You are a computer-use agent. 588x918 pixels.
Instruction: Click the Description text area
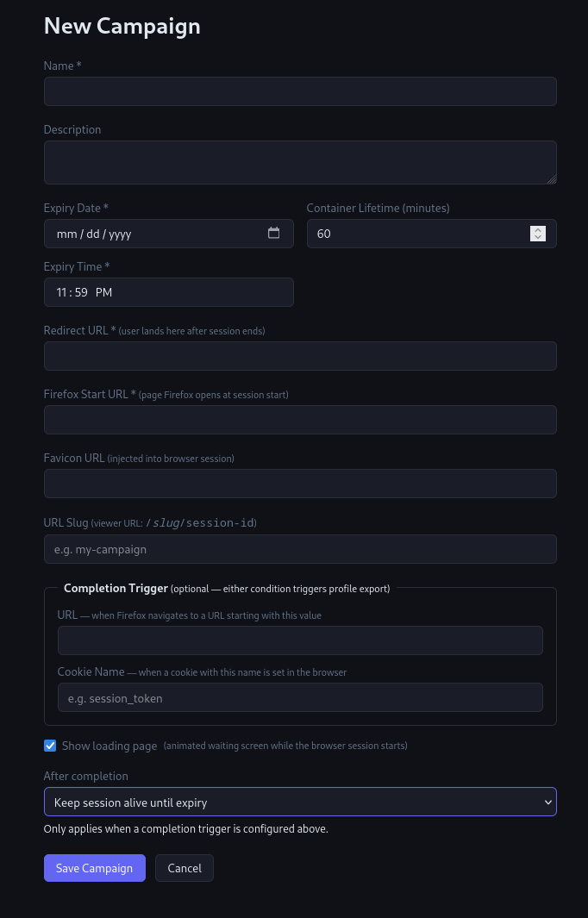tap(300, 162)
